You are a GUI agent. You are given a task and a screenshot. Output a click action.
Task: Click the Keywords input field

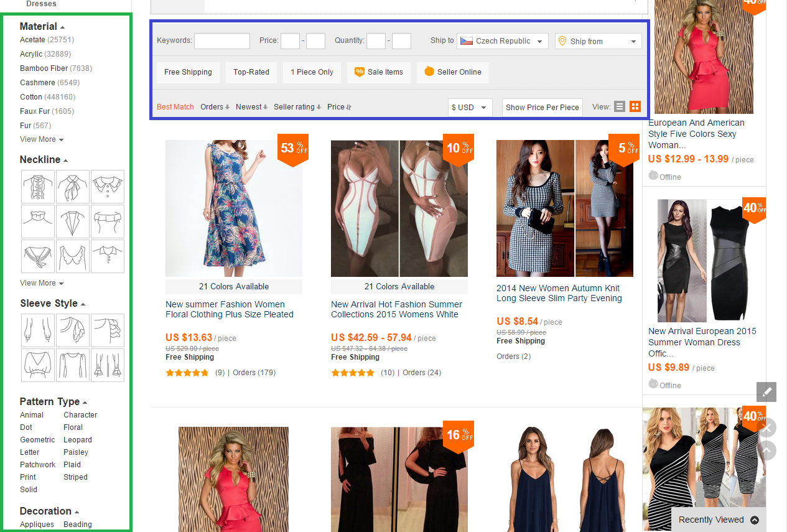pyautogui.click(x=221, y=41)
